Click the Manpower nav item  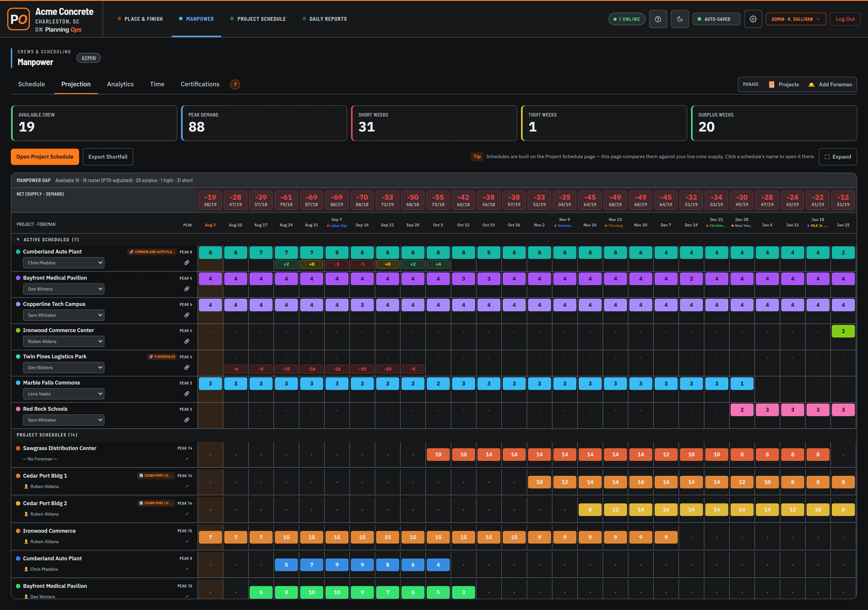coord(196,19)
